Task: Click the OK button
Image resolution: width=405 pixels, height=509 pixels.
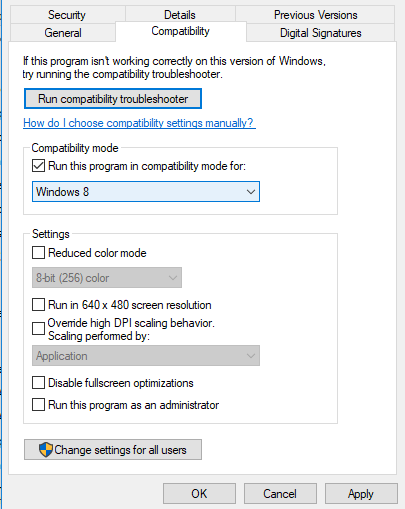Action: 199,494
